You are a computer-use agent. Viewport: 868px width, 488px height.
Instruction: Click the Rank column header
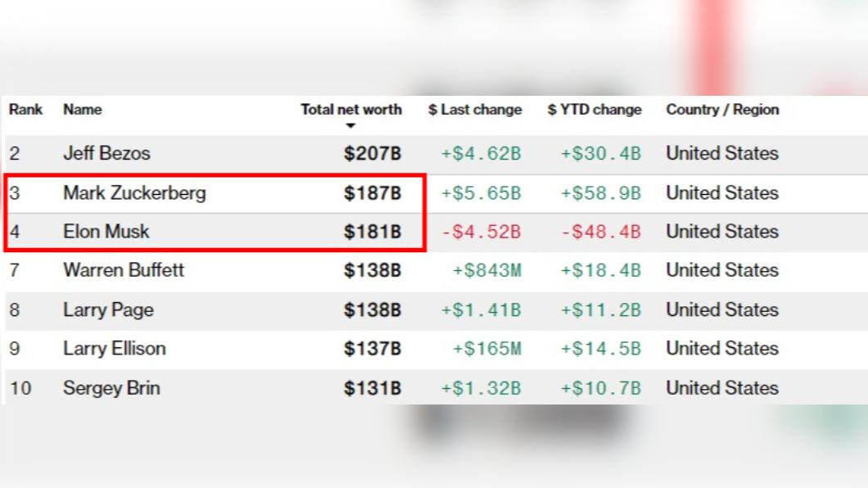pyautogui.click(x=25, y=110)
